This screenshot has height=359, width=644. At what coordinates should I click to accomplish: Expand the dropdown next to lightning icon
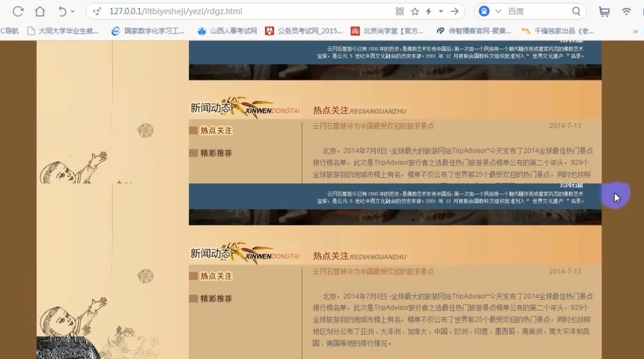coord(441,12)
